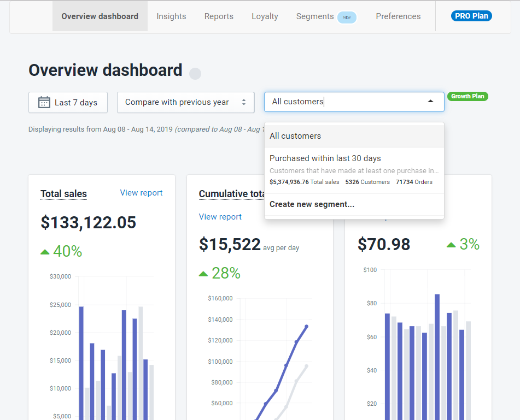Click the $133,122.05 total sales value

pos(88,222)
